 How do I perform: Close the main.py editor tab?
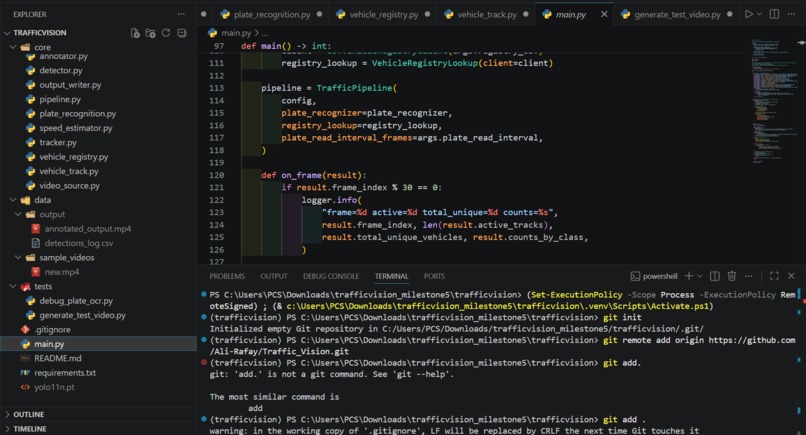(x=604, y=14)
